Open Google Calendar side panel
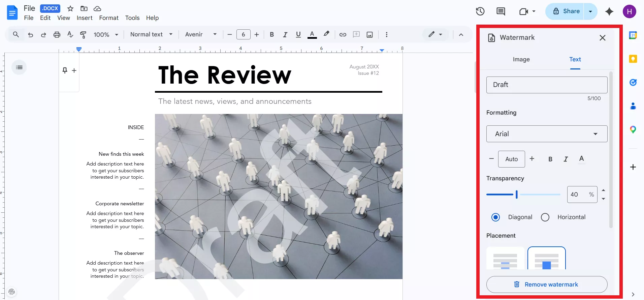The height and width of the screenshot is (300, 644). click(633, 35)
